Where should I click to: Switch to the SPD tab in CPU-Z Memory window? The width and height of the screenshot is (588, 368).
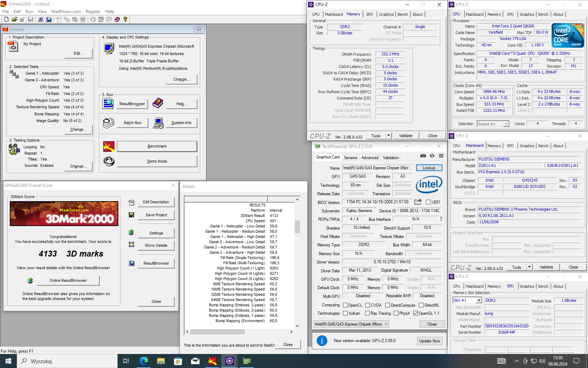pyautogui.click(x=369, y=14)
